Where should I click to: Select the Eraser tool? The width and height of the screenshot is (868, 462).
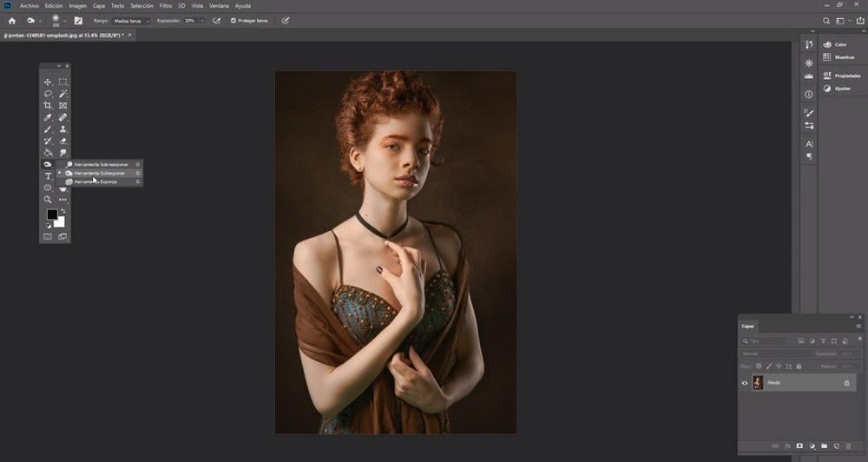[62, 141]
